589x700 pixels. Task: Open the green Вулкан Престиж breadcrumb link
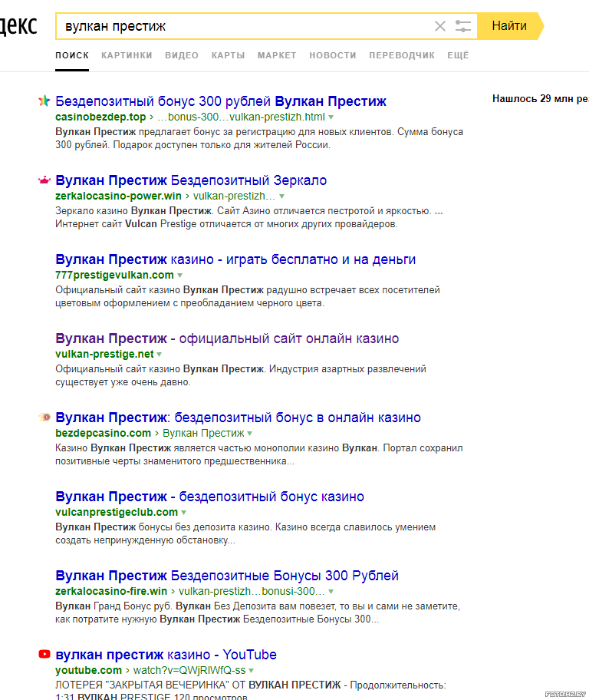click(203, 433)
